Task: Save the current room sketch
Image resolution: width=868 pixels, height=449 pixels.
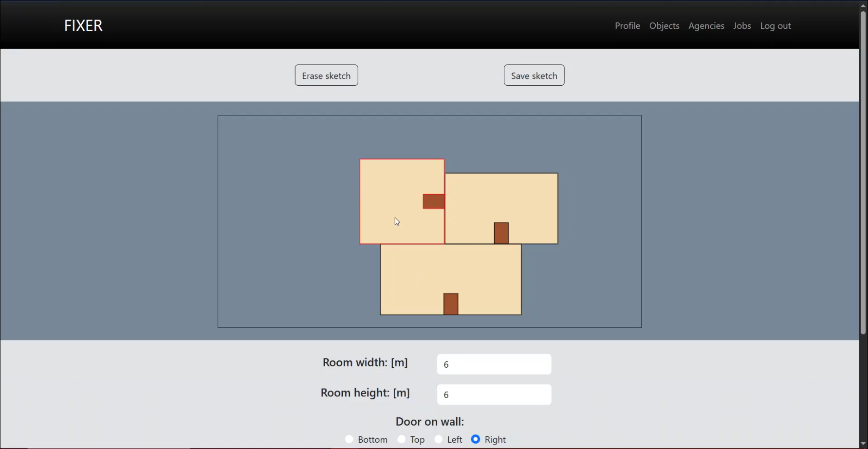Action: (x=534, y=75)
